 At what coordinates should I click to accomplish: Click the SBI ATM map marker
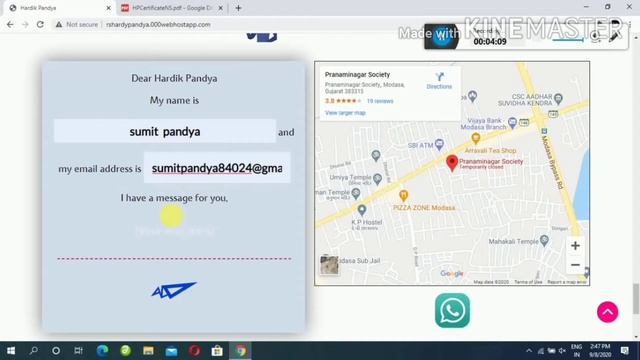click(439, 144)
